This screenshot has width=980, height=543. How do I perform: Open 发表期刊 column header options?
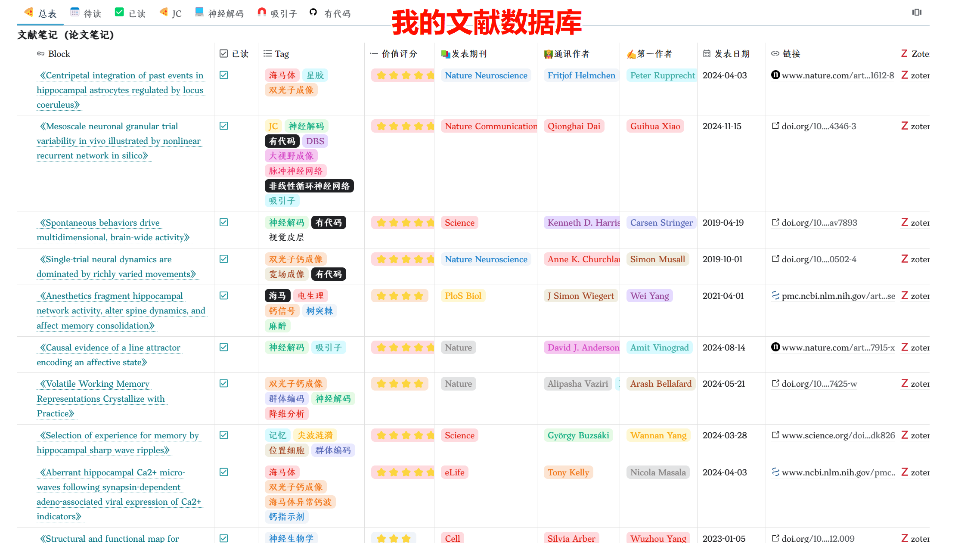pyautogui.click(x=468, y=54)
